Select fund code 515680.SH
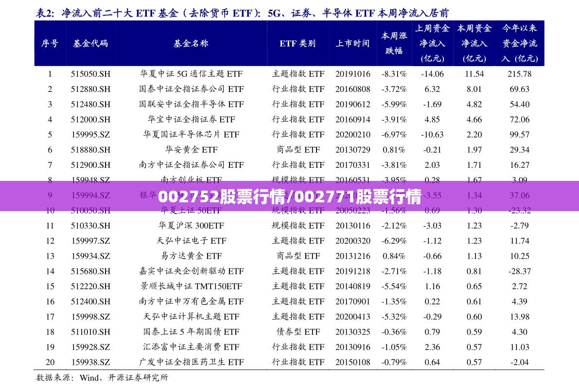The height and width of the screenshot is (392, 579). pyautogui.click(x=90, y=271)
